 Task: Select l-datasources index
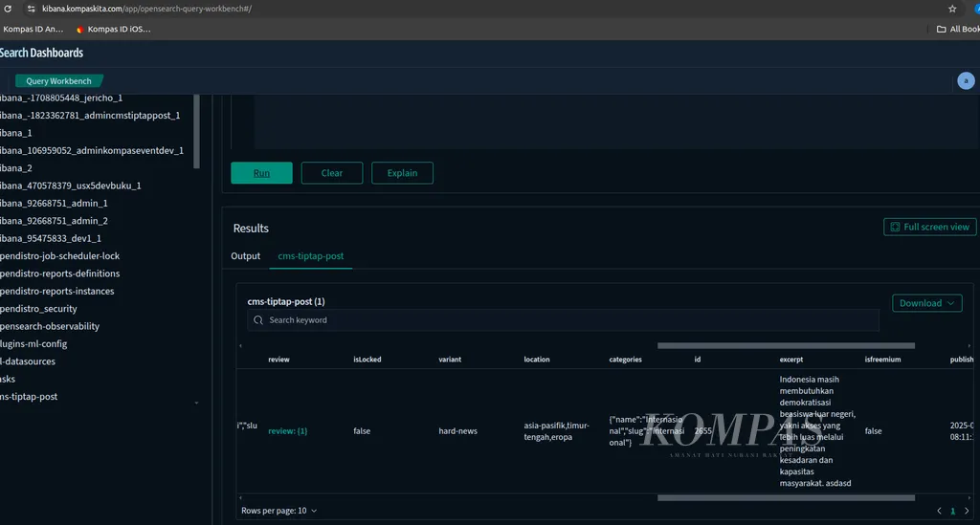28,361
